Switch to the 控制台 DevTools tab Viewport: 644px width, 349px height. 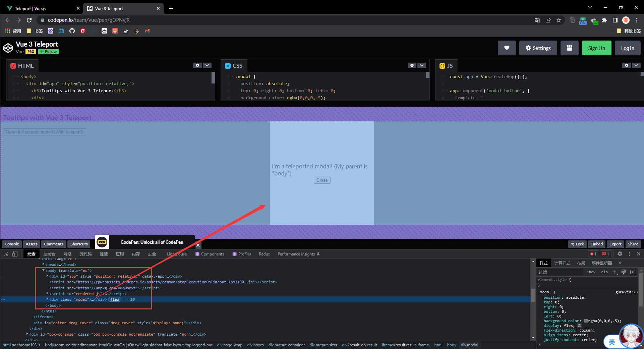click(x=49, y=254)
